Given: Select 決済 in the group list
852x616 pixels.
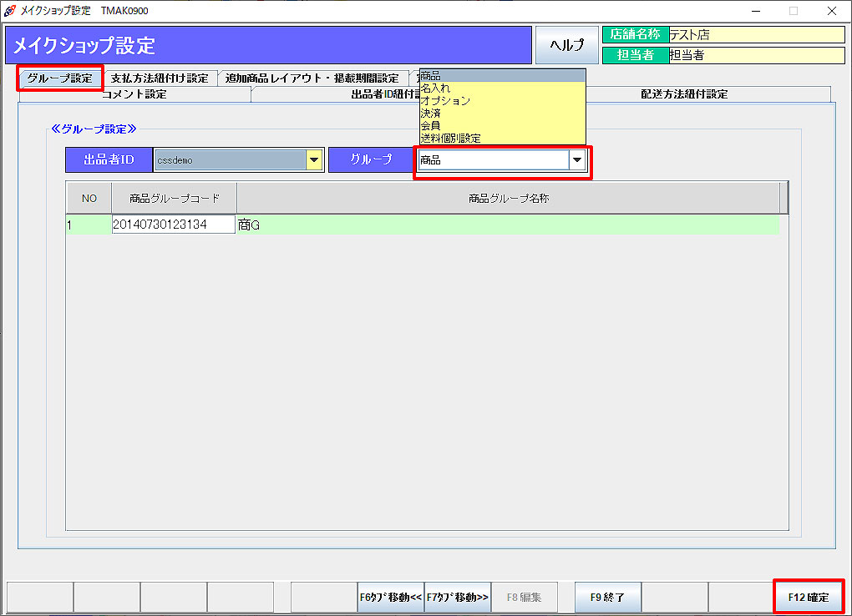Looking at the screenshot, I should [431, 114].
